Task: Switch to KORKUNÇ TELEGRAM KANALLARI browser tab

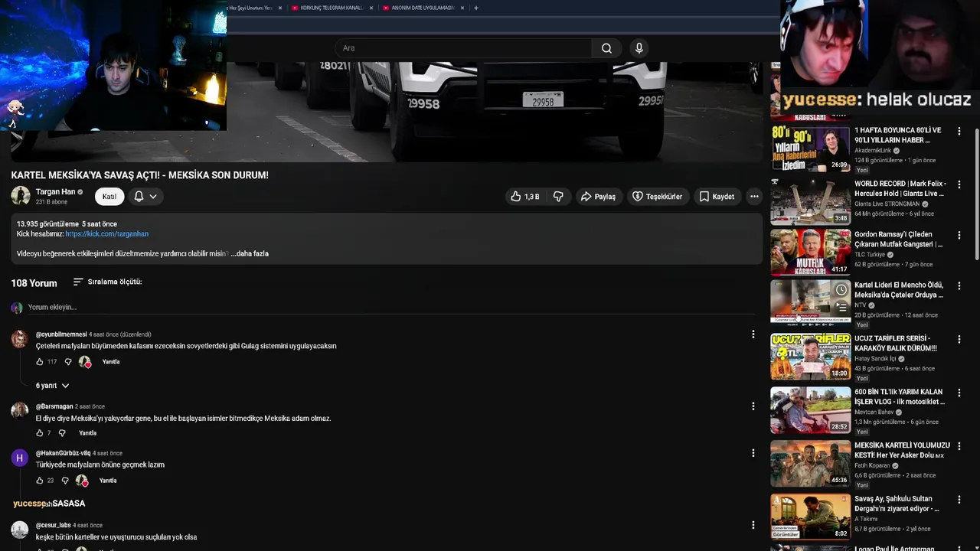Action: click(332, 8)
